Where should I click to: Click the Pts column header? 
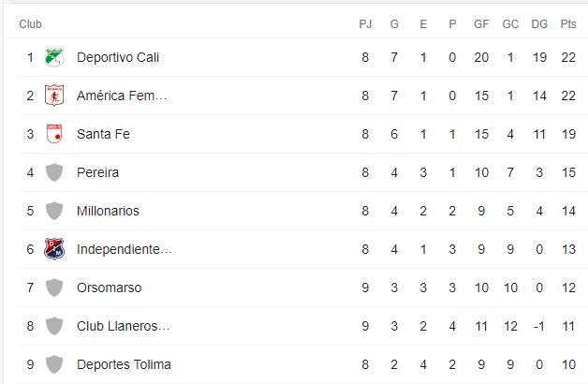click(568, 24)
